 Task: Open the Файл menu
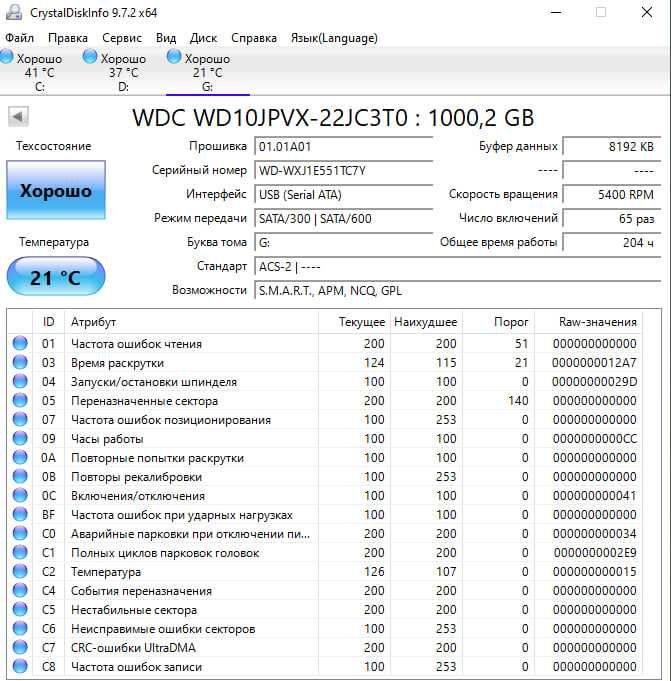pos(20,38)
